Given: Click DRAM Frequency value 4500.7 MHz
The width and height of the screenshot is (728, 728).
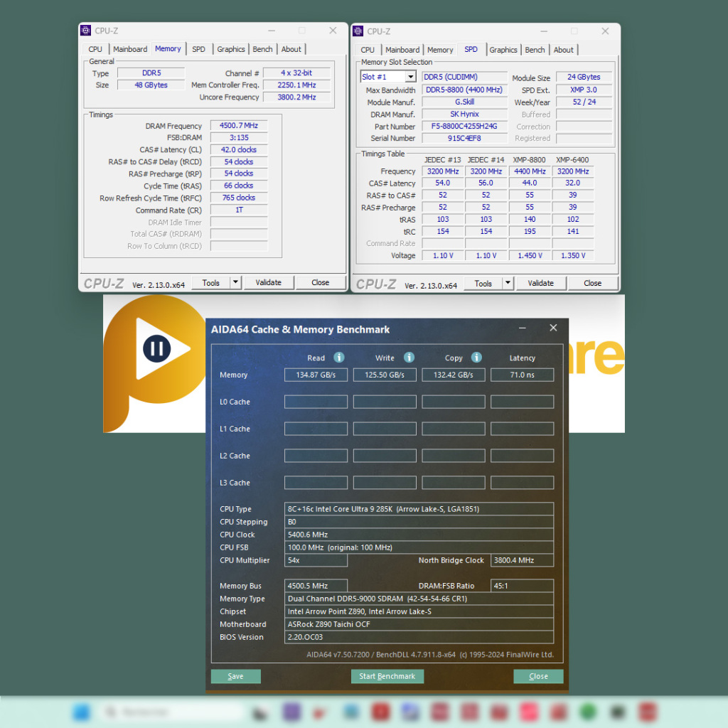Looking at the screenshot, I should pos(239,125).
